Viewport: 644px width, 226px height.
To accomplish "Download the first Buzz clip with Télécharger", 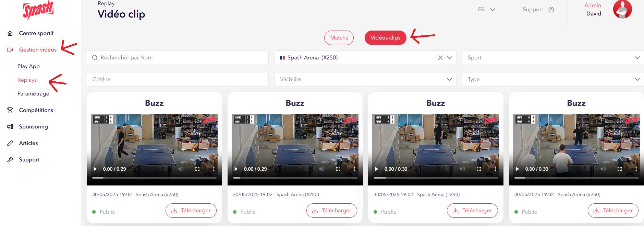I will tap(191, 211).
